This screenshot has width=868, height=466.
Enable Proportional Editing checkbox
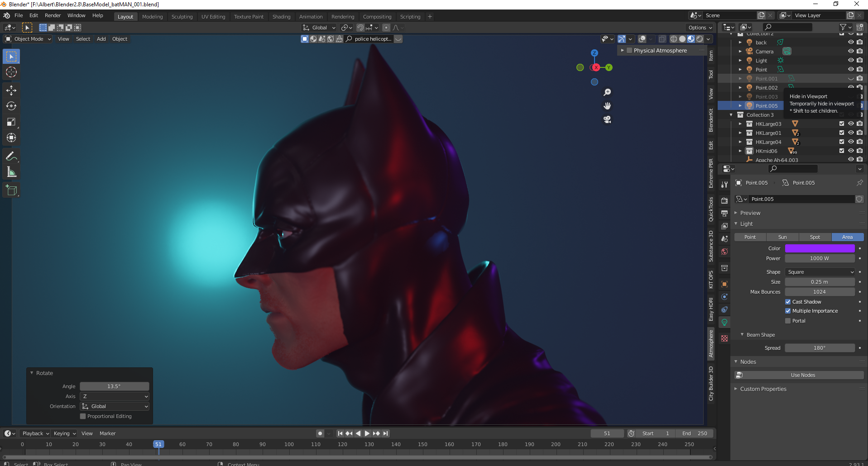tap(83, 416)
